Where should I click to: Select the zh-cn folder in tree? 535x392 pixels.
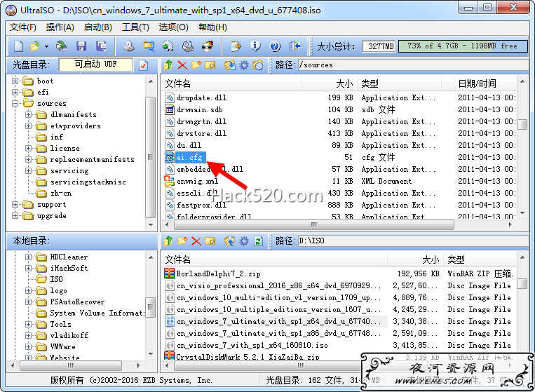point(61,194)
